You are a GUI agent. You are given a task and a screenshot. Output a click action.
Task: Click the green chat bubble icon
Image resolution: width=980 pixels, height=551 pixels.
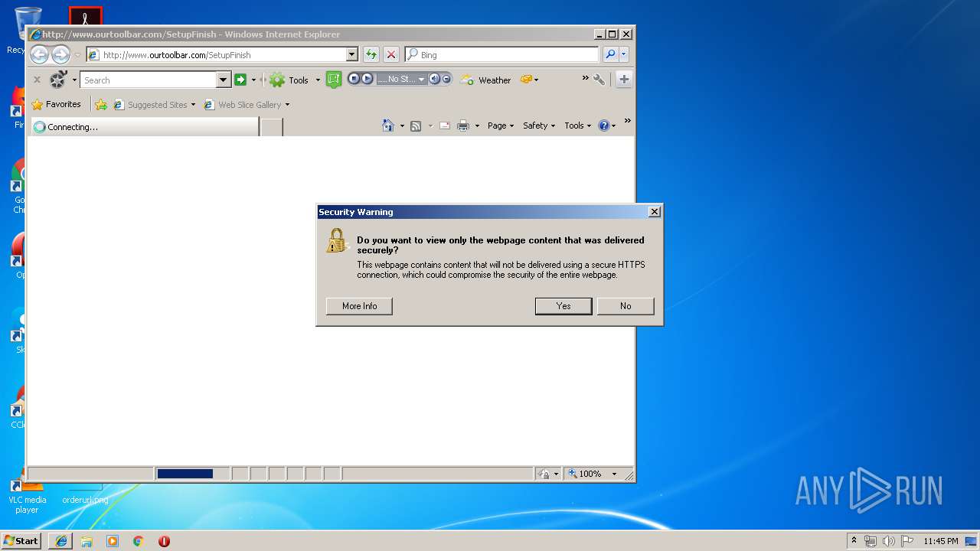click(x=333, y=80)
